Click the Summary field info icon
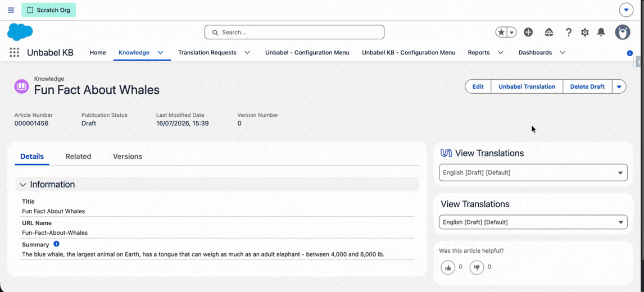 pyautogui.click(x=57, y=244)
